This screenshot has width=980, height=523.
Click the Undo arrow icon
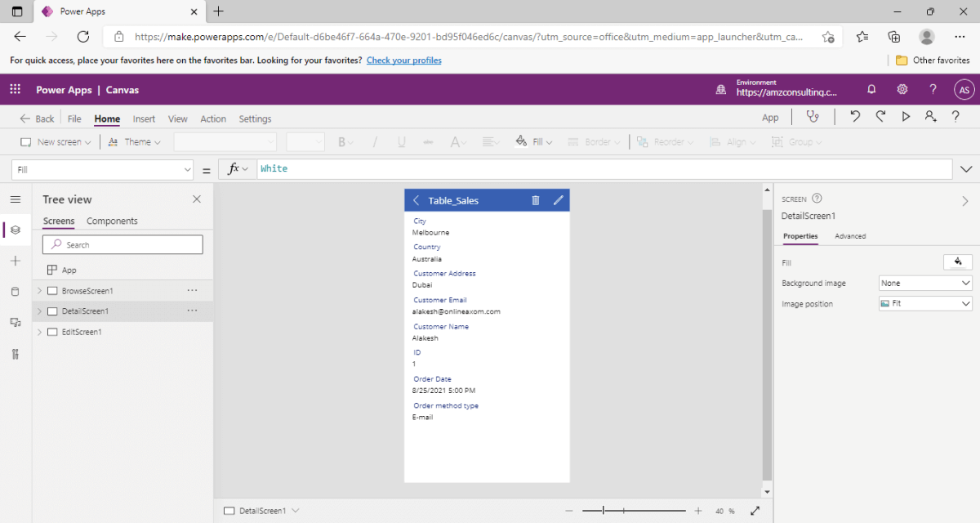[x=855, y=117]
